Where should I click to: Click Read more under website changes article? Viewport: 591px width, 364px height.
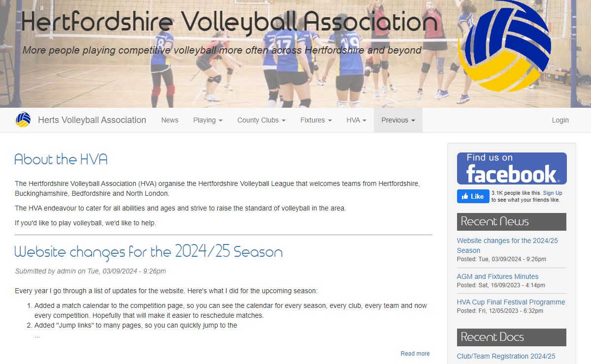point(415,354)
